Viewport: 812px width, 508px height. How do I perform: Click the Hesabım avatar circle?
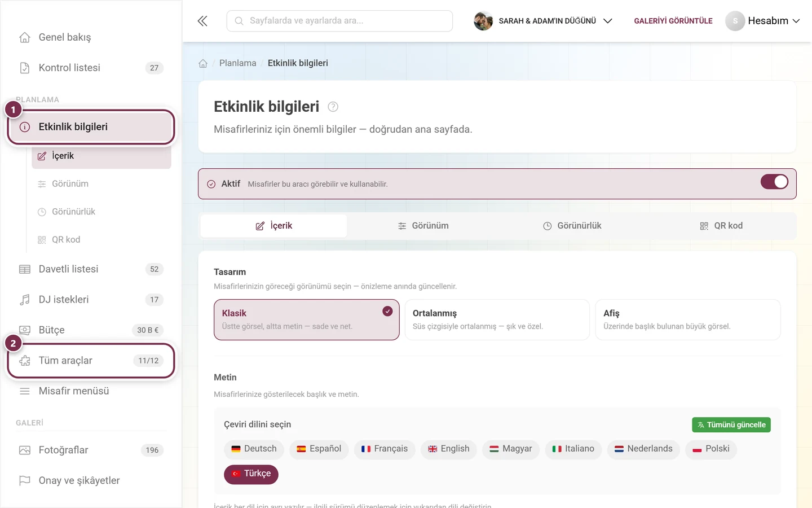(735, 21)
